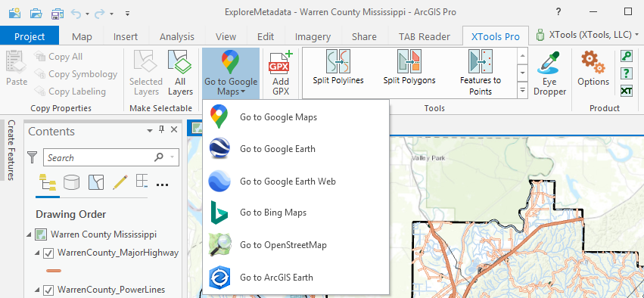The width and height of the screenshot is (644, 298).
Task: Switch to the Imagery ribbon tab
Action: pos(313,36)
